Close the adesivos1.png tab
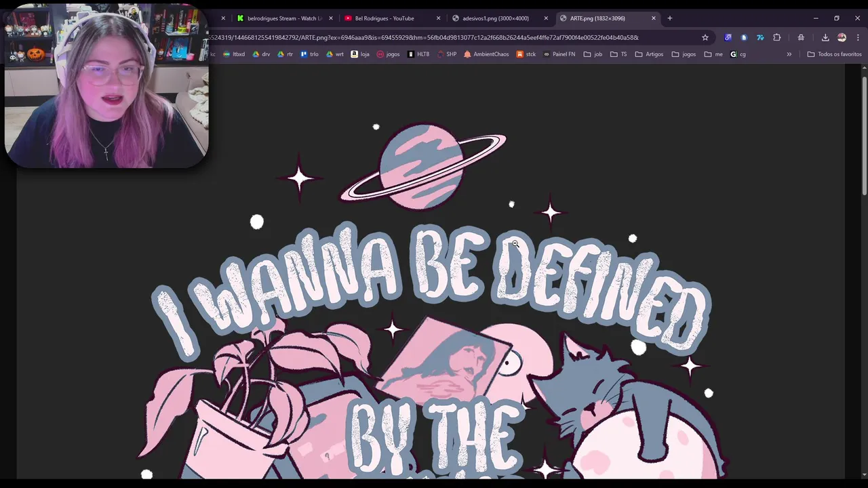The image size is (868, 488). [x=546, y=18]
